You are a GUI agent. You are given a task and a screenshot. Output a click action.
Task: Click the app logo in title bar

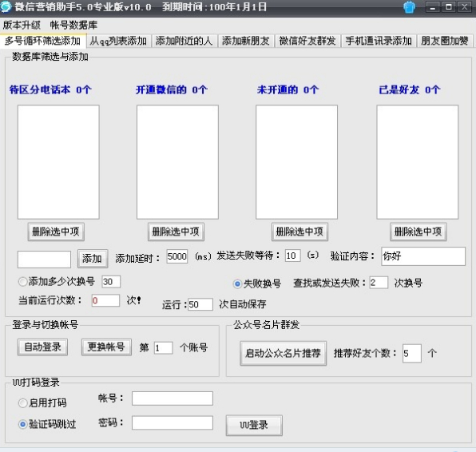pos(6,6)
